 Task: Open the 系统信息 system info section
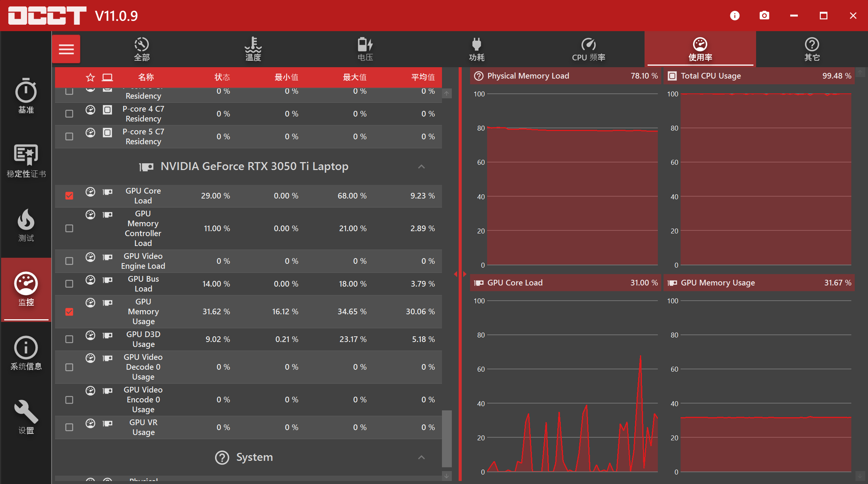[x=26, y=353]
